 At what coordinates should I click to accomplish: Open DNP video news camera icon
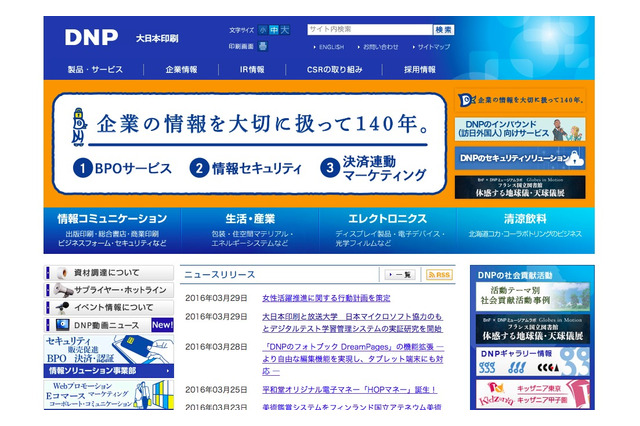(x=62, y=325)
